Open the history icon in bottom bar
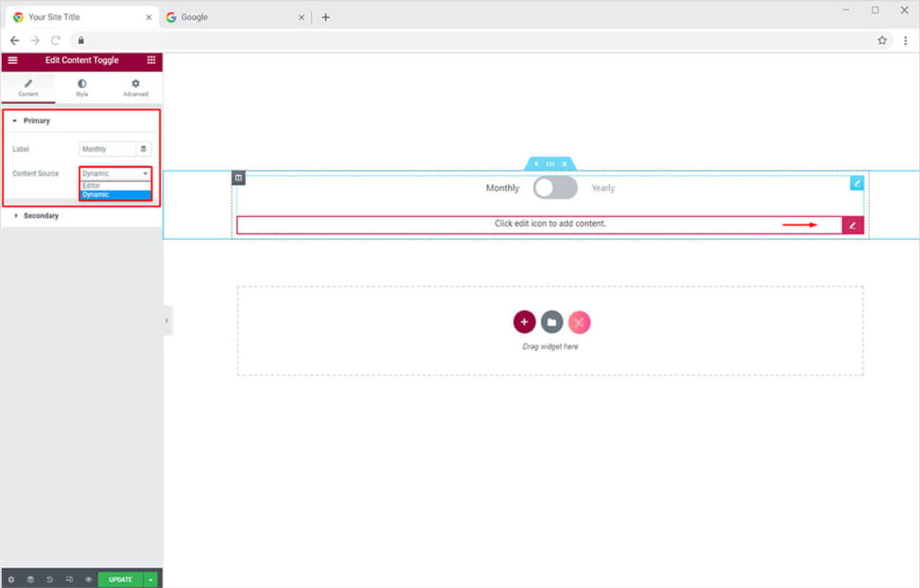 coord(49,580)
